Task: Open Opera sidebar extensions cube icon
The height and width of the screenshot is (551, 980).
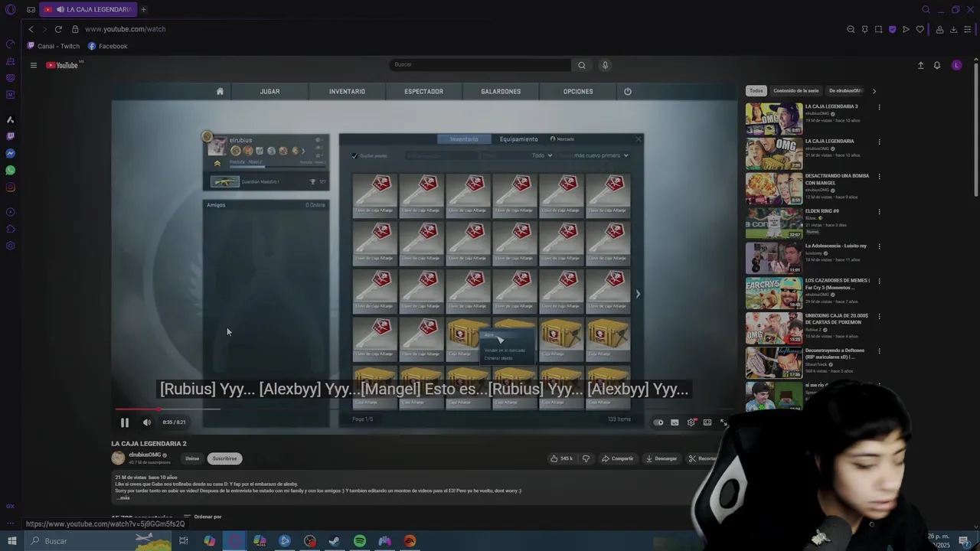Action: pyautogui.click(x=10, y=229)
